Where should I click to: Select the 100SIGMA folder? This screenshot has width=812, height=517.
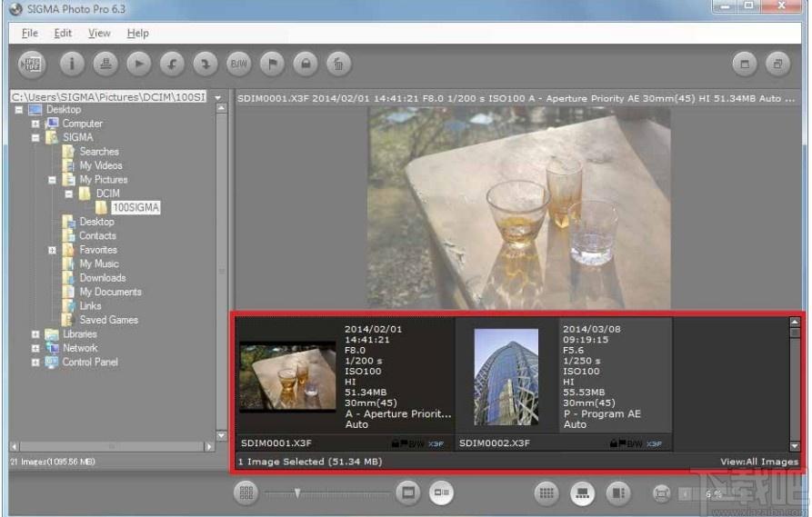point(135,207)
